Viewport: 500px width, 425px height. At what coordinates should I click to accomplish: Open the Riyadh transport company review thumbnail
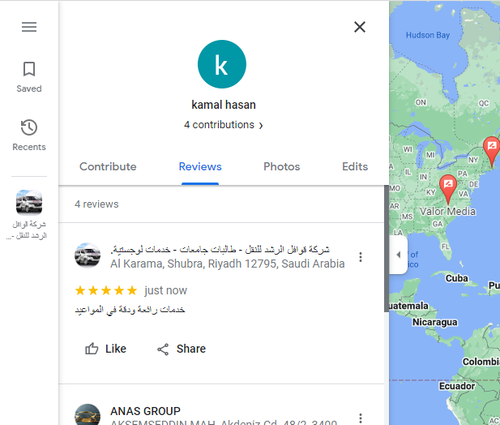[87, 255]
